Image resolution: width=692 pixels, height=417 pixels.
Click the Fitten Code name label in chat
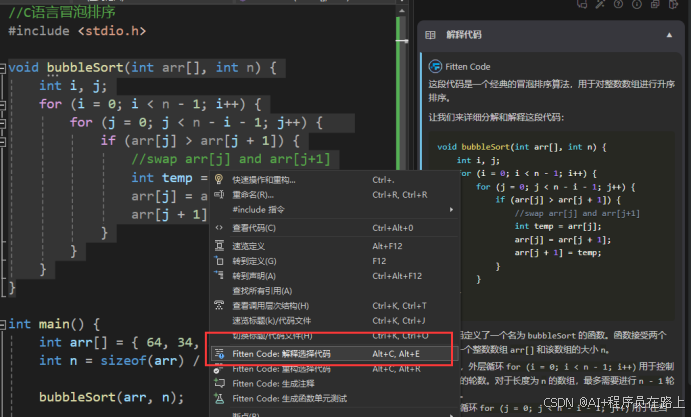click(467, 67)
